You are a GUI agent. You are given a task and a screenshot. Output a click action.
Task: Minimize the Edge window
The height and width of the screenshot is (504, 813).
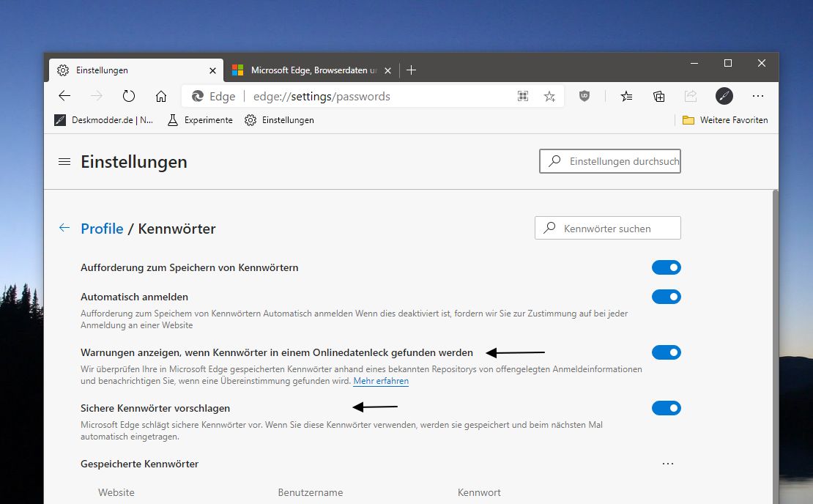[694, 63]
